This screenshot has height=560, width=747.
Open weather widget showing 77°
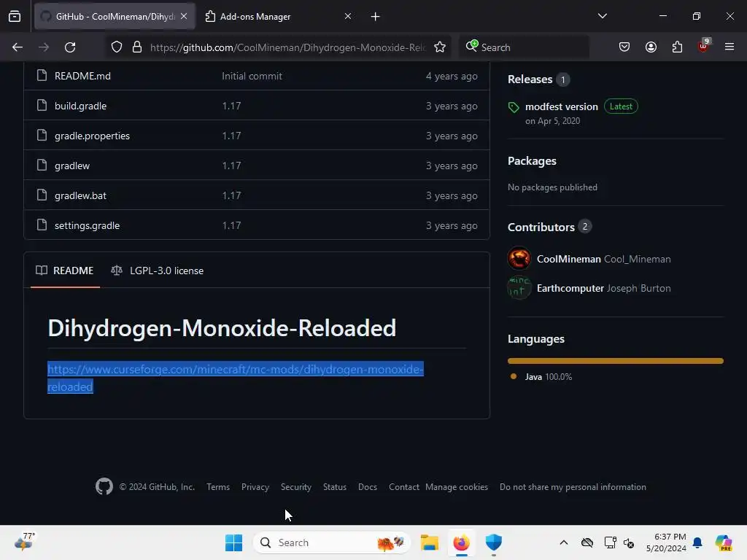pos(25,542)
